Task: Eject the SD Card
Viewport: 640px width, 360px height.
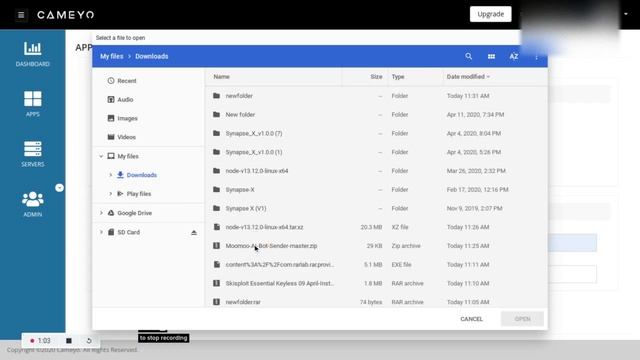Action: click(x=194, y=233)
